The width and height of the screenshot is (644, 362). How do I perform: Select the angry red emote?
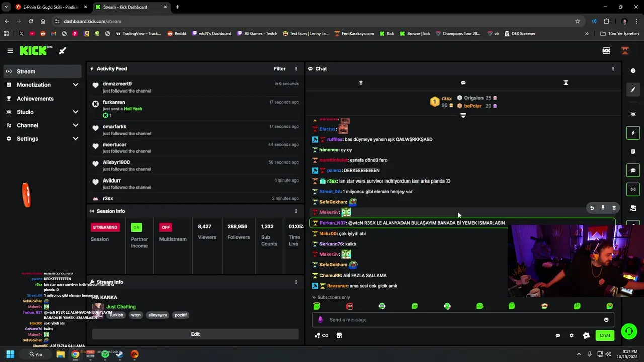(x=350, y=306)
